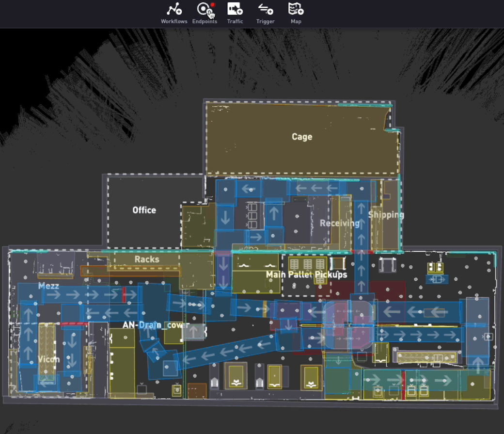Select the Vicon zone label

(49, 359)
